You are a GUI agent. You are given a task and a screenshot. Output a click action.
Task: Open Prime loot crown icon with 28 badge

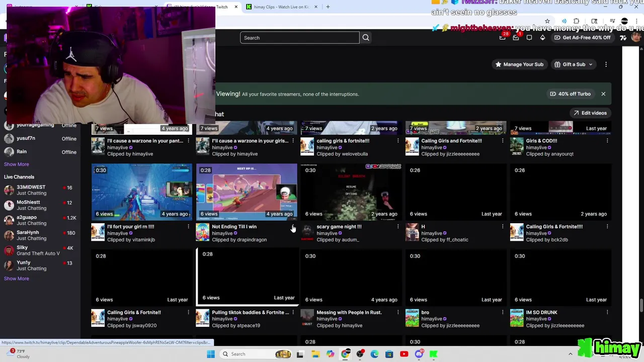click(502, 38)
